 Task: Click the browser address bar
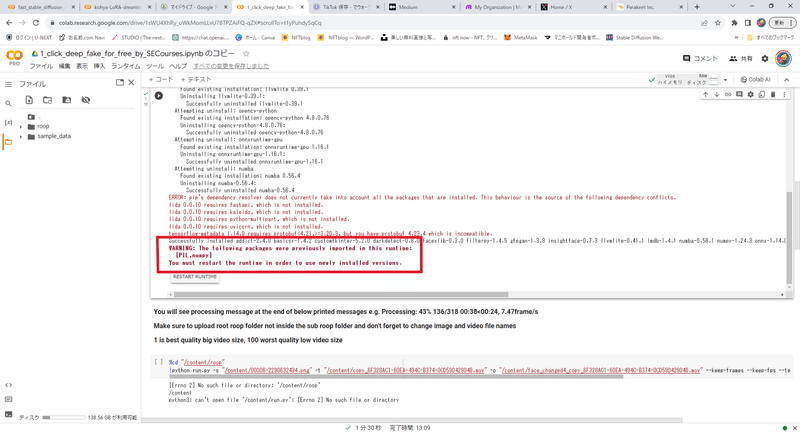372,23
